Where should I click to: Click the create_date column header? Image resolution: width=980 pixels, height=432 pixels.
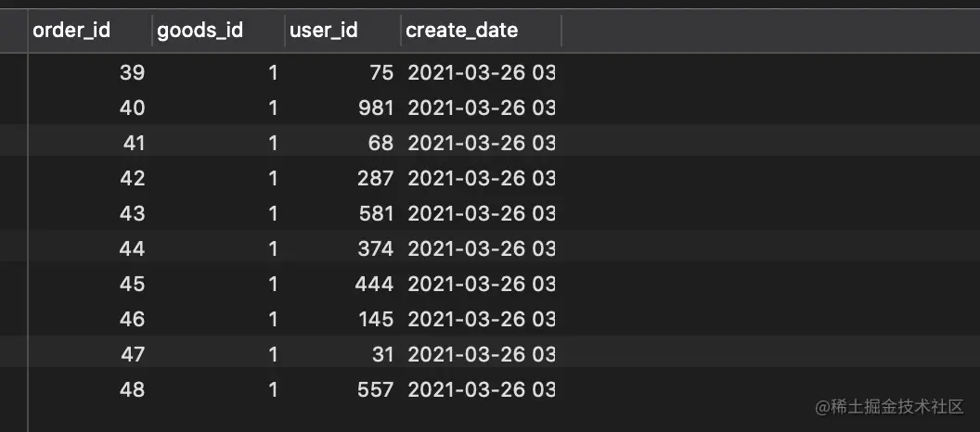[462, 31]
